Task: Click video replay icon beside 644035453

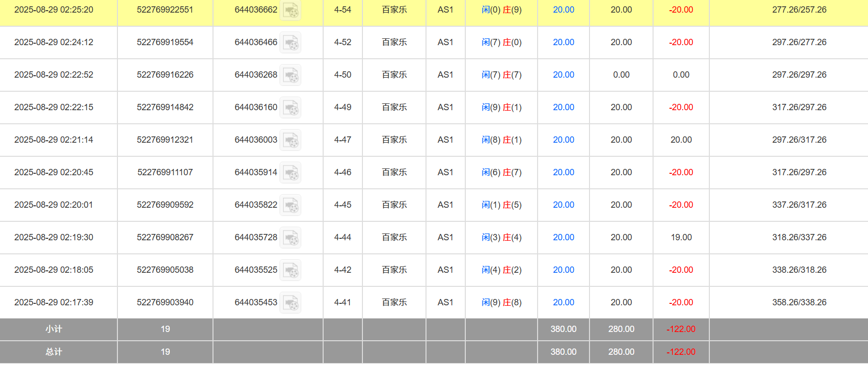Action: 291,303
